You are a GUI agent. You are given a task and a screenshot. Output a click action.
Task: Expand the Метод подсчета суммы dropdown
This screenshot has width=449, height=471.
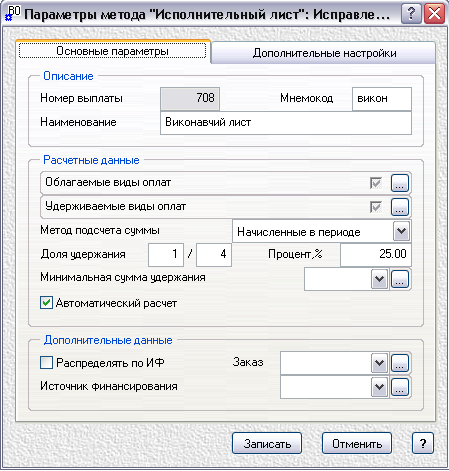[x=401, y=231]
